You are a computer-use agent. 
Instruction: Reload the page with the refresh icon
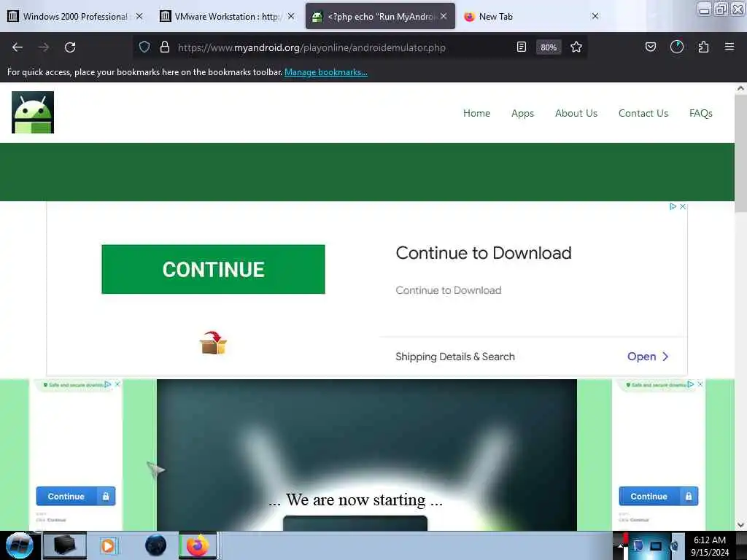point(70,47)
